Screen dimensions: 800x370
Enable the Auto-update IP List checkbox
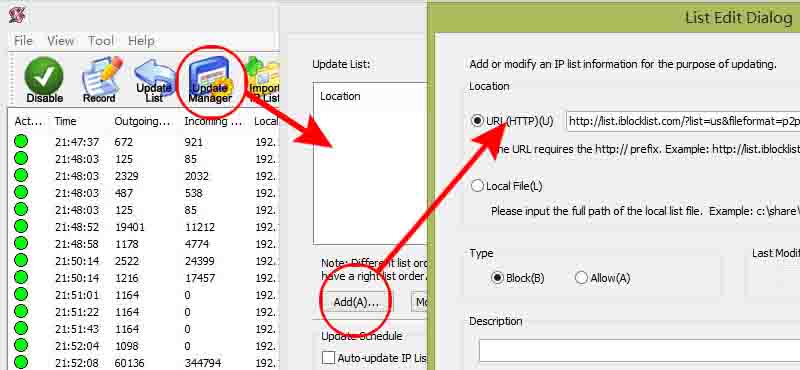tap(329, 357)
